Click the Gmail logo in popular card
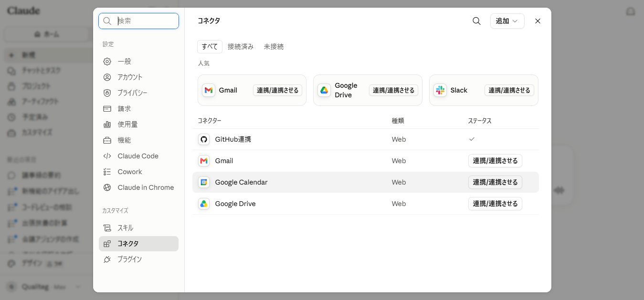Screen dimensions: 644x300 pyautogui.click(x=209, y=90)
